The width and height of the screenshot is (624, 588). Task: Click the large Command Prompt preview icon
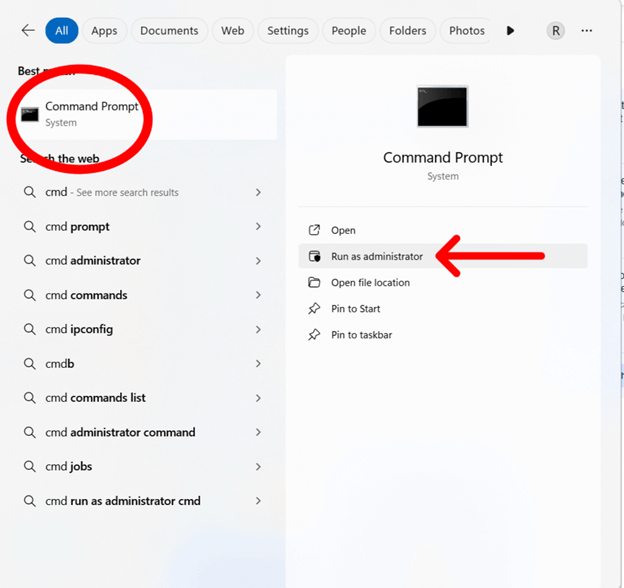pos(442,107)
